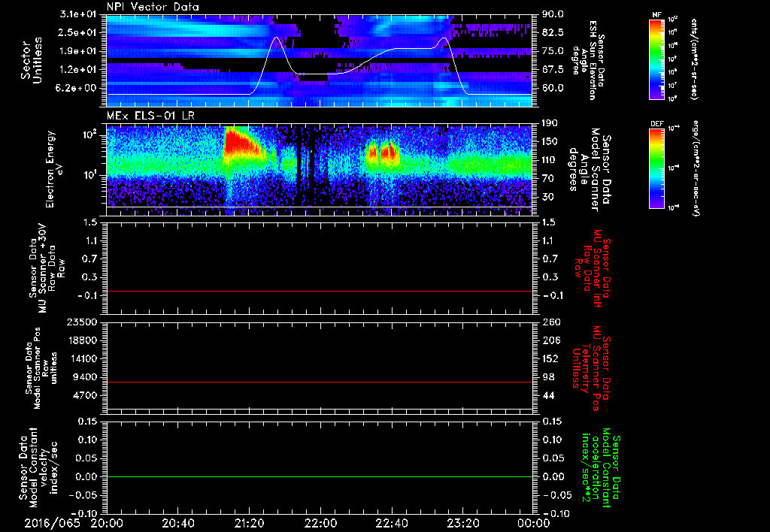The height and width of the screenshot is (532, 770).
Task: Click the triple red burst near 22:40
Action: pos(383,152)
